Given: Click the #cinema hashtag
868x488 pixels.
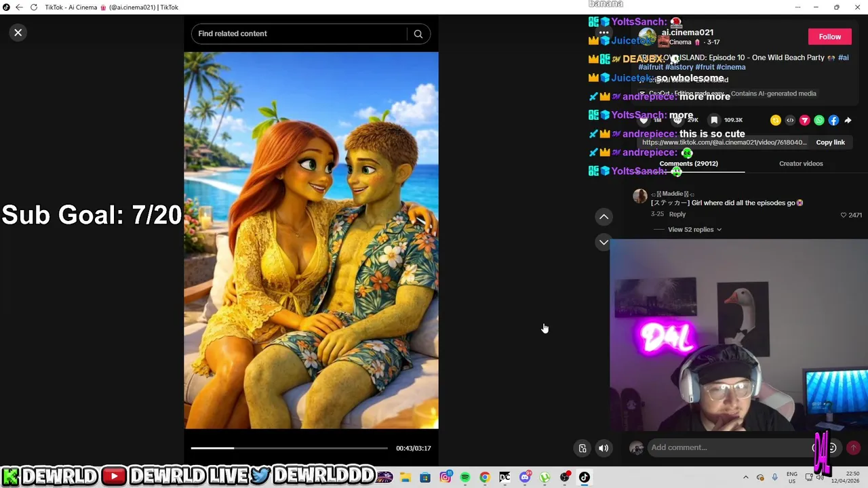Looking at the screenshot, I should (730, 67).
